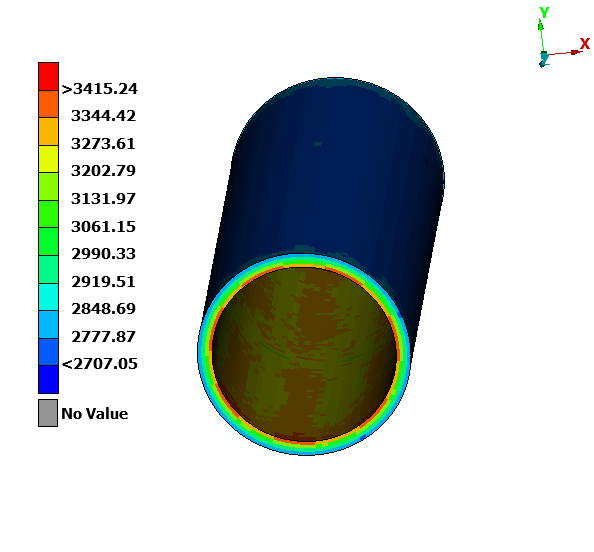Click the legend value 3202.79
594x552 pixels.
103,171
